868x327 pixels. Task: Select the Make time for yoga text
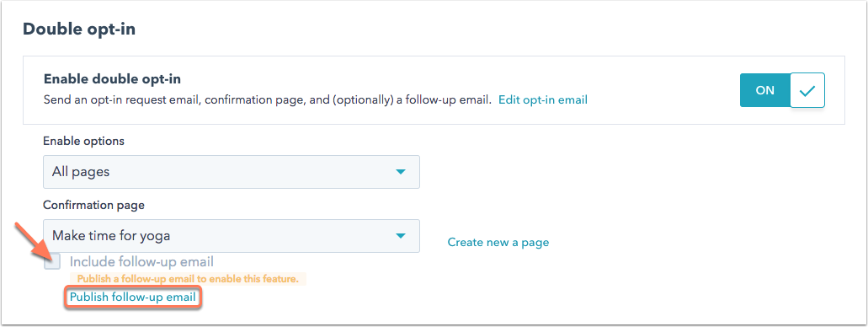111,236
